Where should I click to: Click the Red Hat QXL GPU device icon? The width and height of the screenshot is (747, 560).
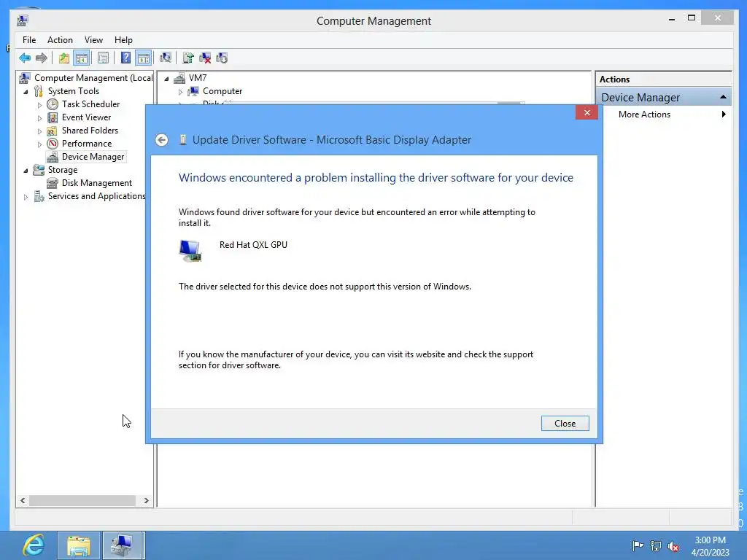190,251
